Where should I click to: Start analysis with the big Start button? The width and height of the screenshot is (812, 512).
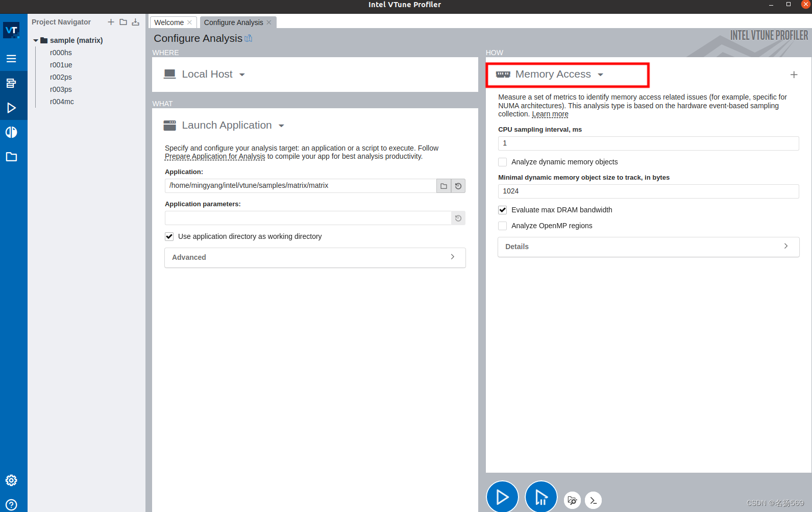[502, 497]
